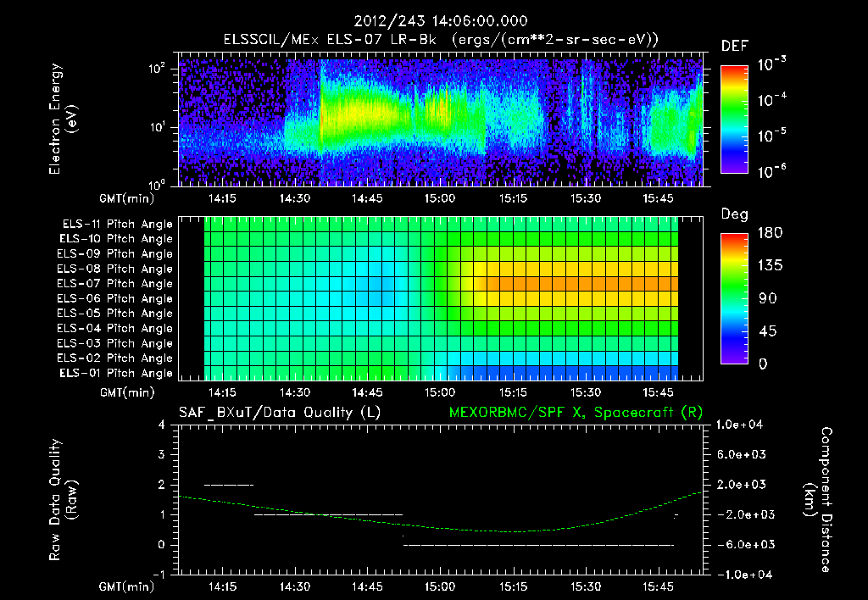Select the ELS-11 Pitch Angle row label

[117, 225]
